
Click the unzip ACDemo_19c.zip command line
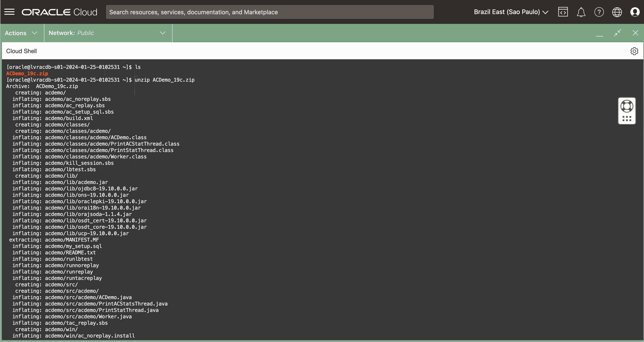[x=164, y=80]
